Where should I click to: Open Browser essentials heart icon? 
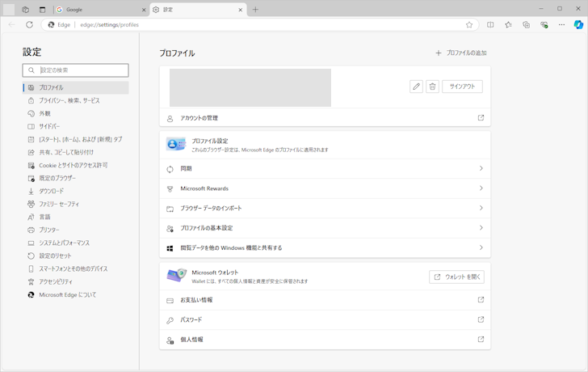click(544, 25)
